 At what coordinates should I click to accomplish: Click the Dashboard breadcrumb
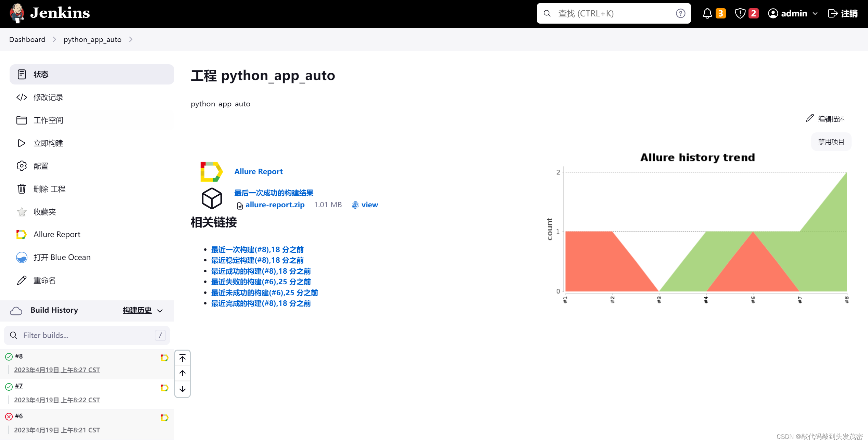point(27,39)
